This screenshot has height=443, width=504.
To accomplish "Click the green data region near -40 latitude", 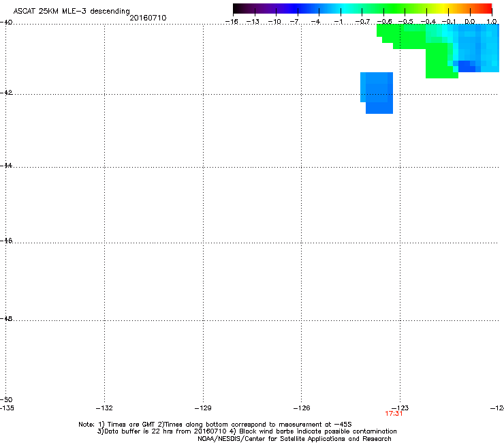I will (x=402, y=37).
